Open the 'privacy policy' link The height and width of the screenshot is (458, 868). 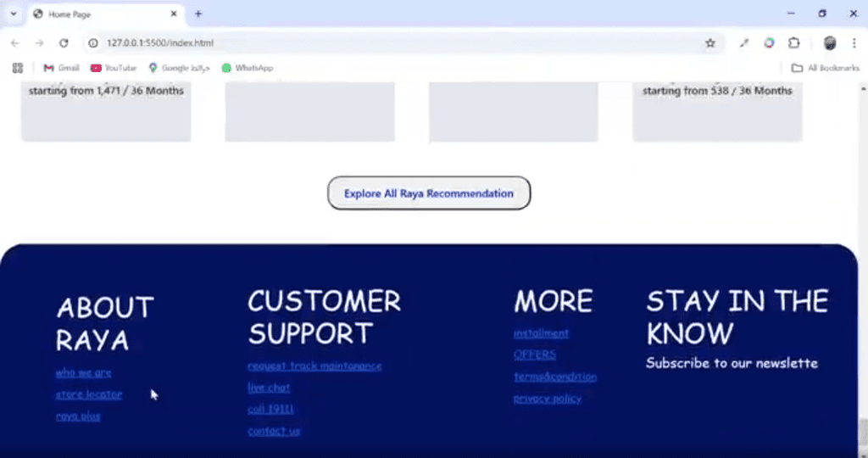[548, 398]
